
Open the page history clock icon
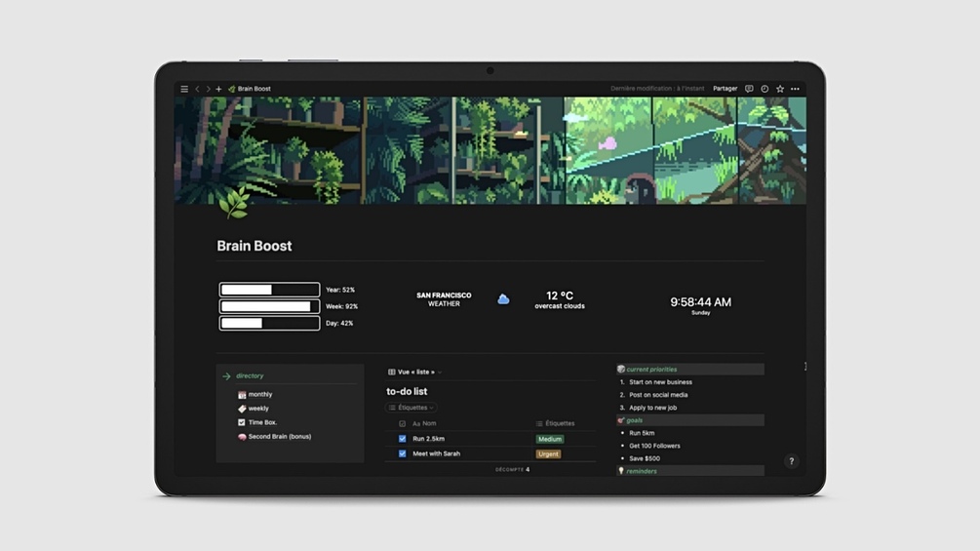coord(764,89)
